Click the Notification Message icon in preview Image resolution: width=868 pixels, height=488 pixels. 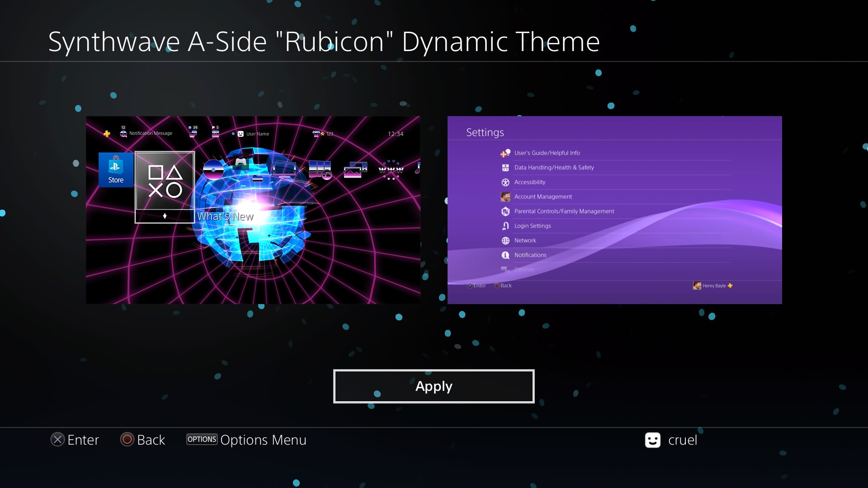pyautogui.click(x=123, y=133)
